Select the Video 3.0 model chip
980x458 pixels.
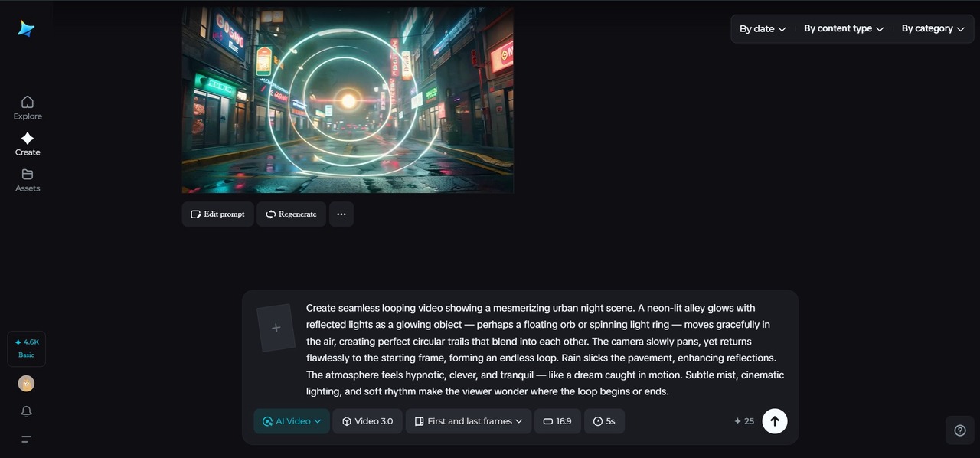367,420
